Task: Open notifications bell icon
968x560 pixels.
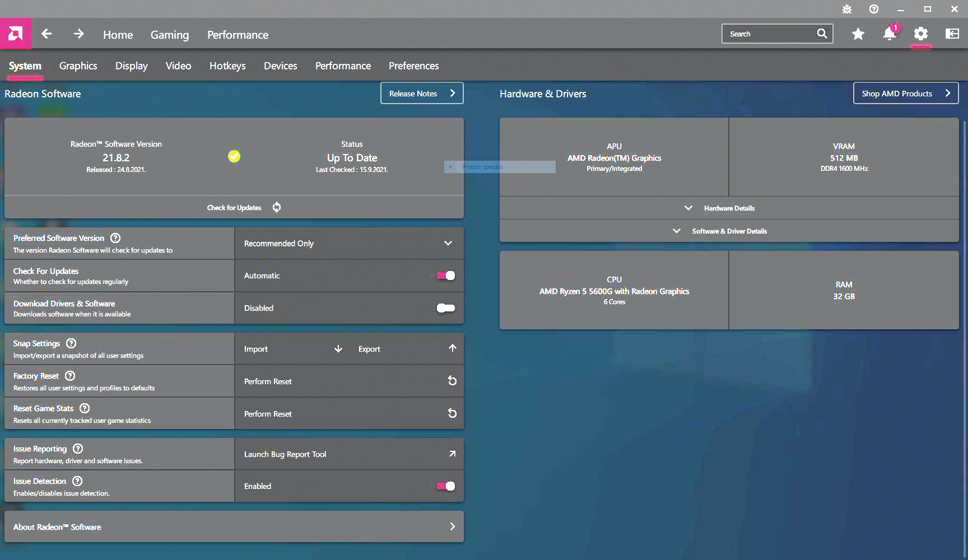Action: 890,34
